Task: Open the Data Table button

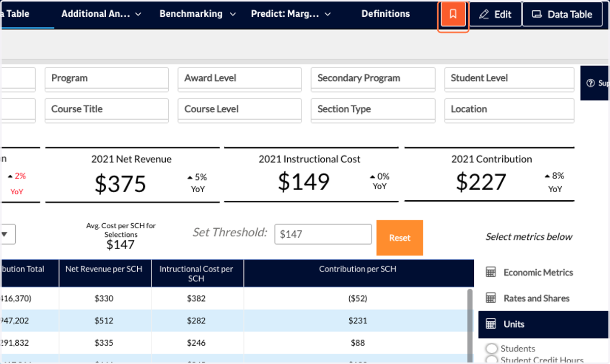Action: [562, 14]
